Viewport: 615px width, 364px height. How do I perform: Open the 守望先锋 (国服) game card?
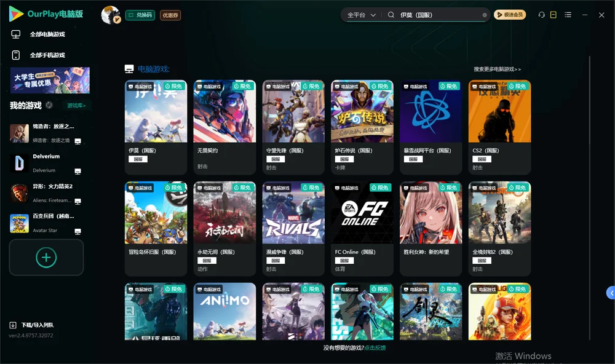(293, 127)
